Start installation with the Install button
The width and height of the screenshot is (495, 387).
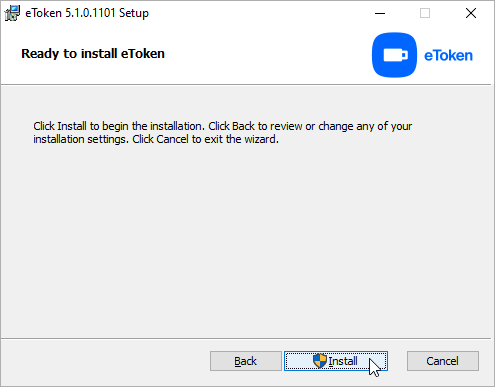[x=336, y=361]
